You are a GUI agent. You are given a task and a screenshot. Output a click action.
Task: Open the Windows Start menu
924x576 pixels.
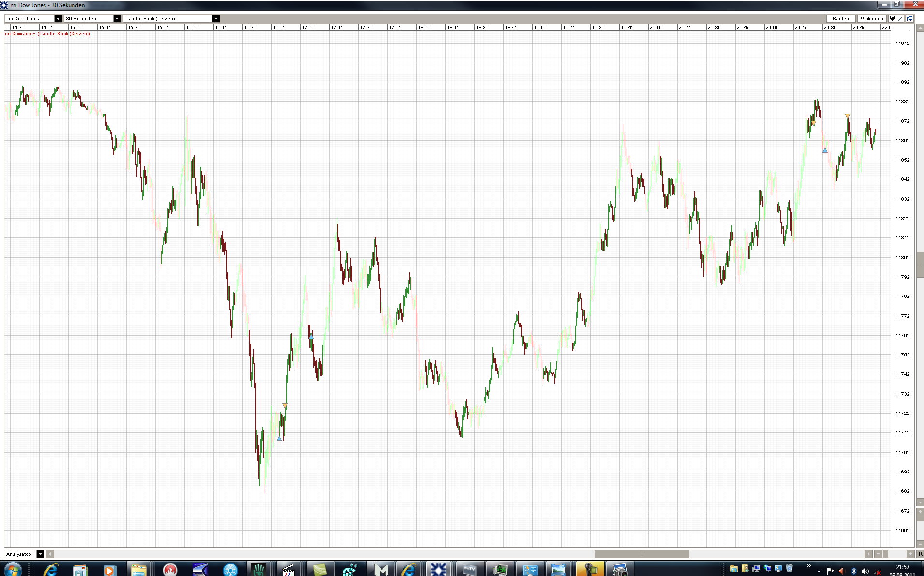[x=13, y=570]
